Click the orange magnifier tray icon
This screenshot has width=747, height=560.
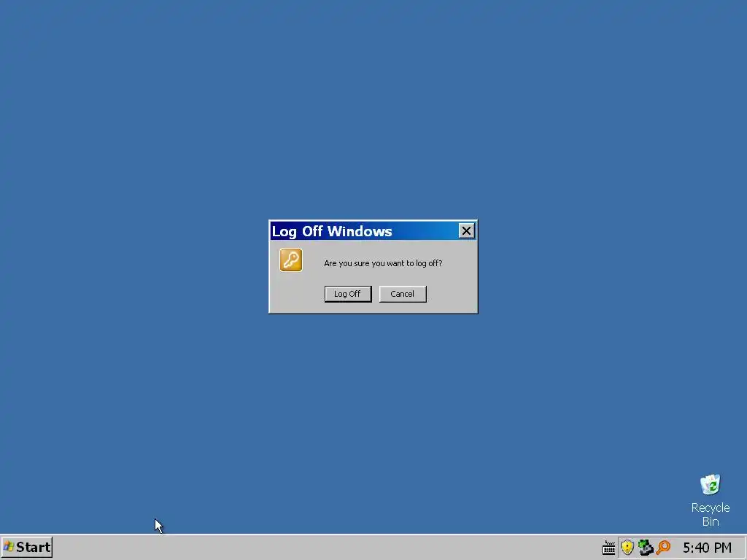(663, 548)
